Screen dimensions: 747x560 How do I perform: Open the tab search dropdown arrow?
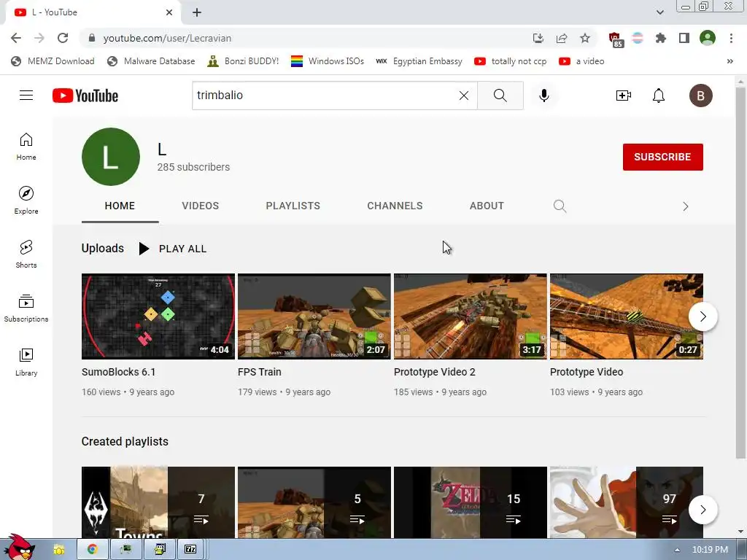click(659, 12)
